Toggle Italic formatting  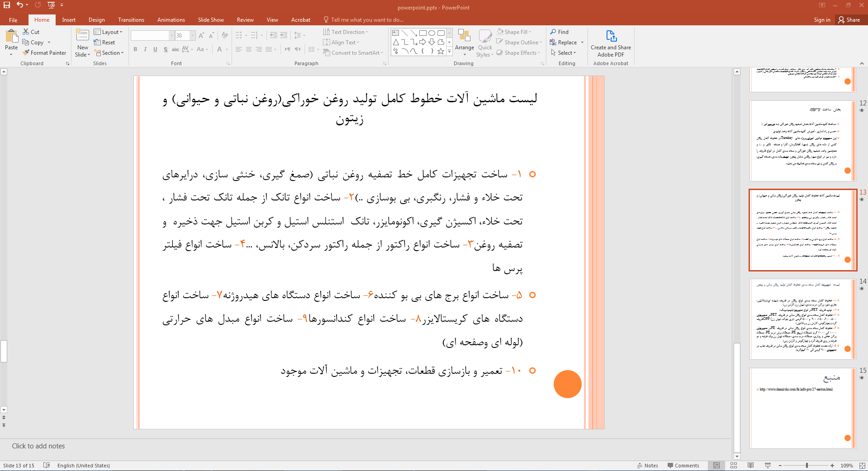[x=145, y=49]
